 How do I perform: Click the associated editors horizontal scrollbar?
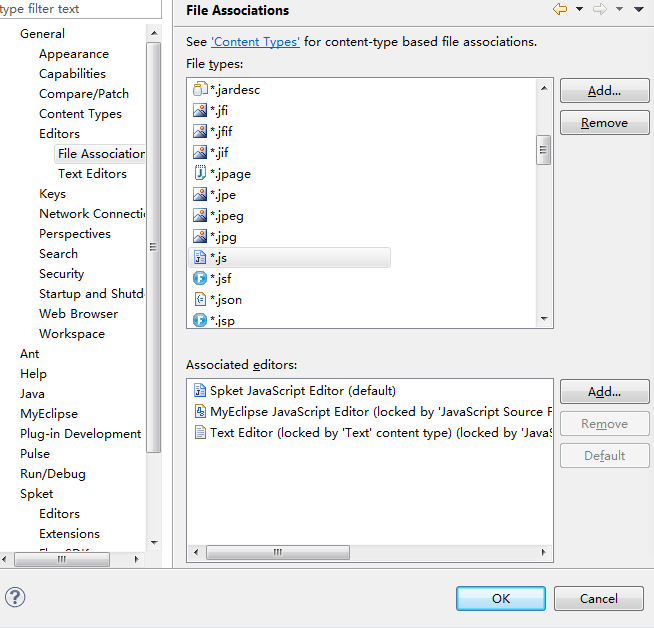278,552
